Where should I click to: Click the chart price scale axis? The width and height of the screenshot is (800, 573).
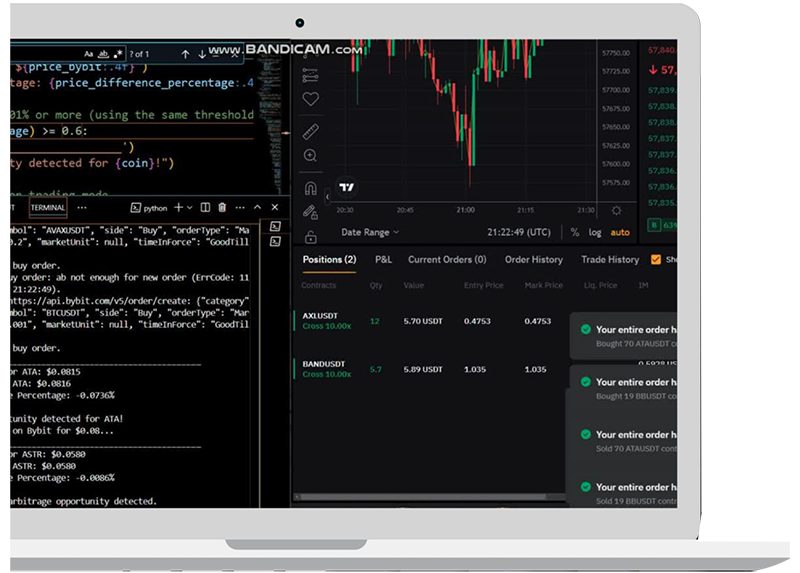click(x=616, y=120)
